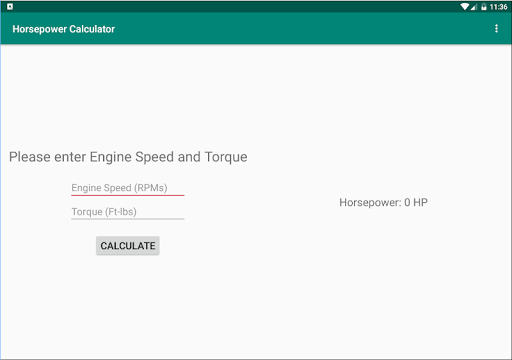This screenshot has width=512, height=360.
Task: Focus the Torque (Ft-lbs) input field
Action: 128,212
